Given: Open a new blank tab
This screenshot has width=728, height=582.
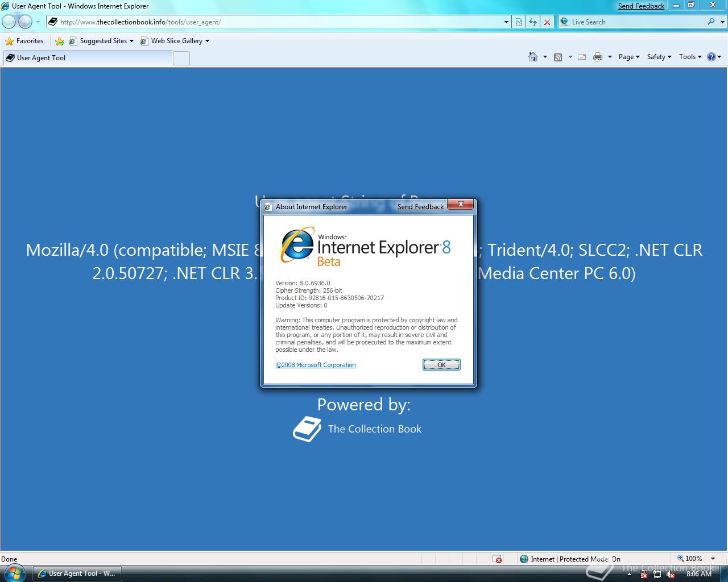Looking at the screenshot, I should pyautogui.click(x=181, y=58).
